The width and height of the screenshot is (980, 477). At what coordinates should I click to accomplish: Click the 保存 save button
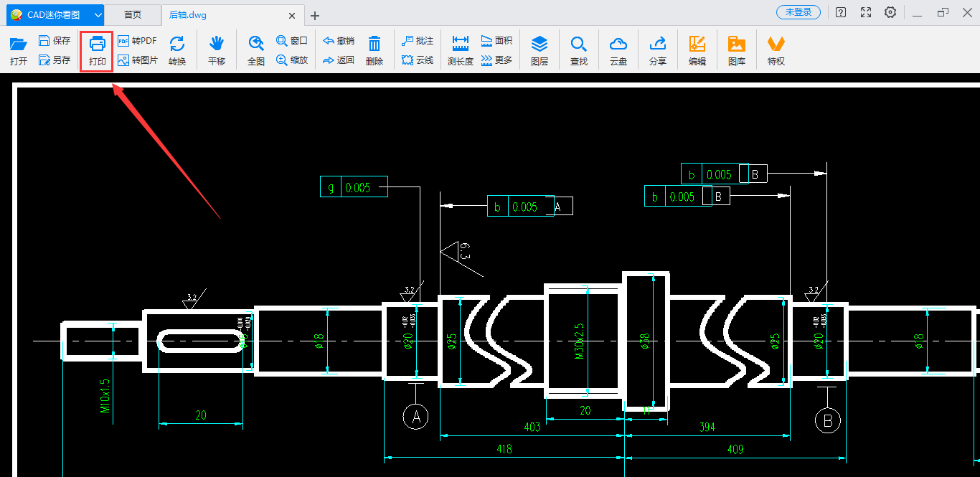55,41
